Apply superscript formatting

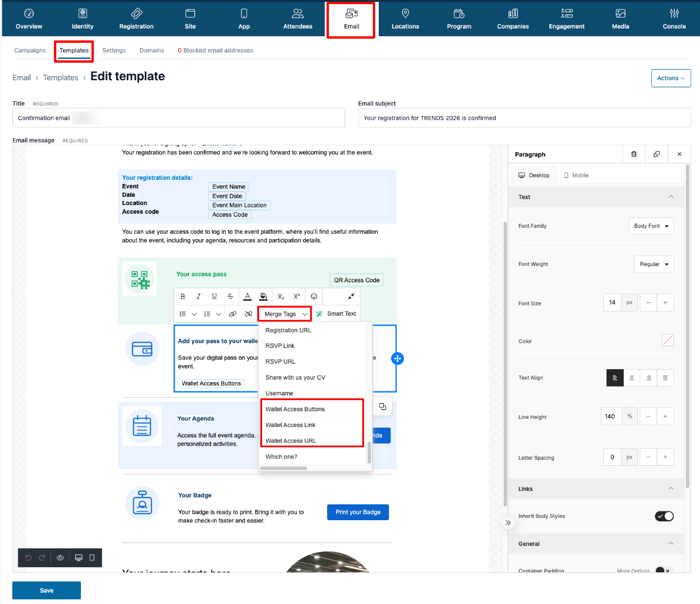tap(297, 296)
